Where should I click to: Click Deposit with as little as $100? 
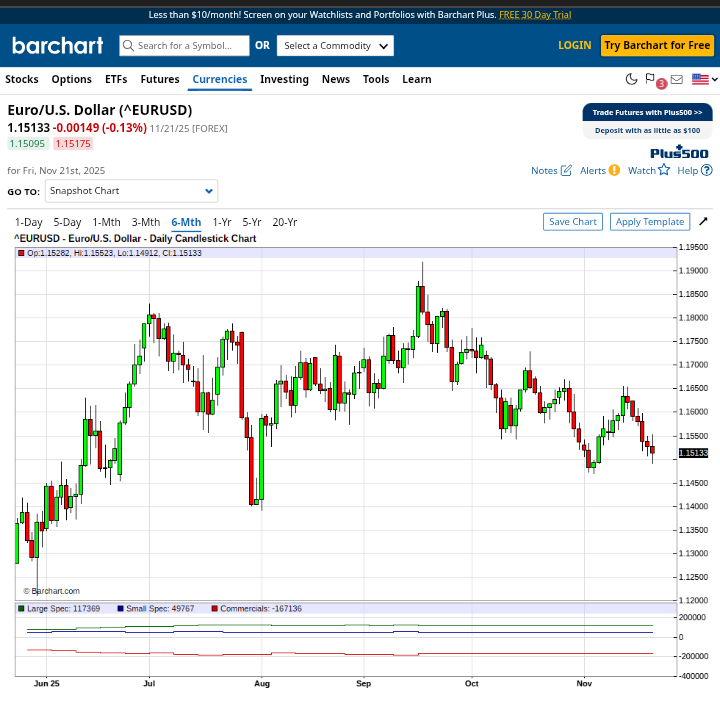click(647, 130)
